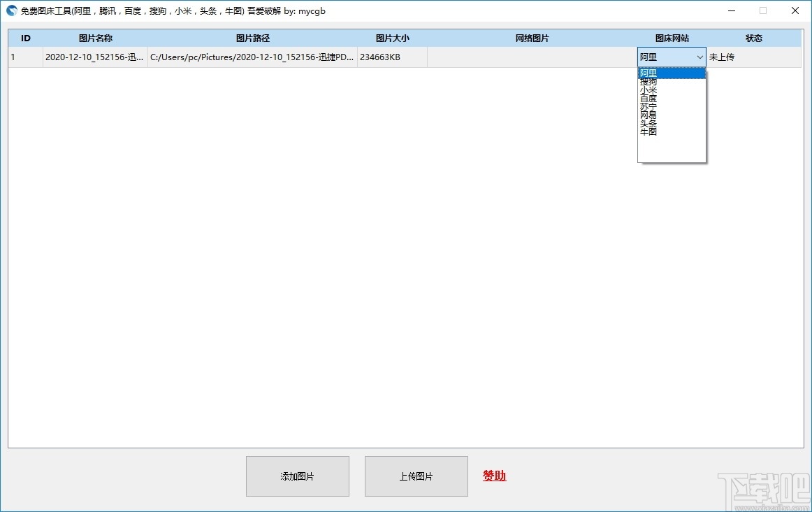Click the ID column header
This screenshot has width=812, height=512.
pos(25,38)
